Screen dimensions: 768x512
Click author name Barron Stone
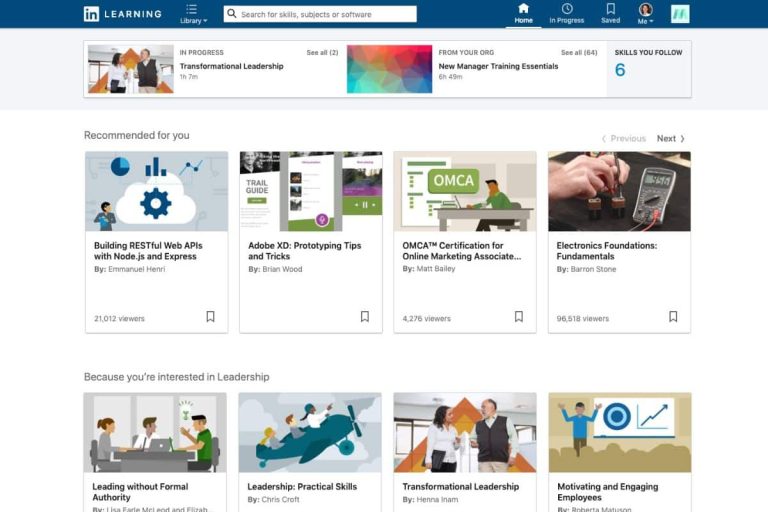click(593, 269)
